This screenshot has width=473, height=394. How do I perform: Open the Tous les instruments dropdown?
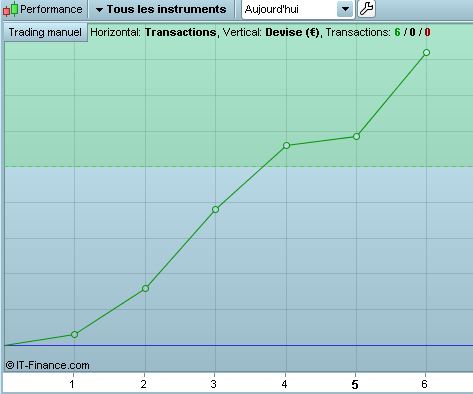161,9
